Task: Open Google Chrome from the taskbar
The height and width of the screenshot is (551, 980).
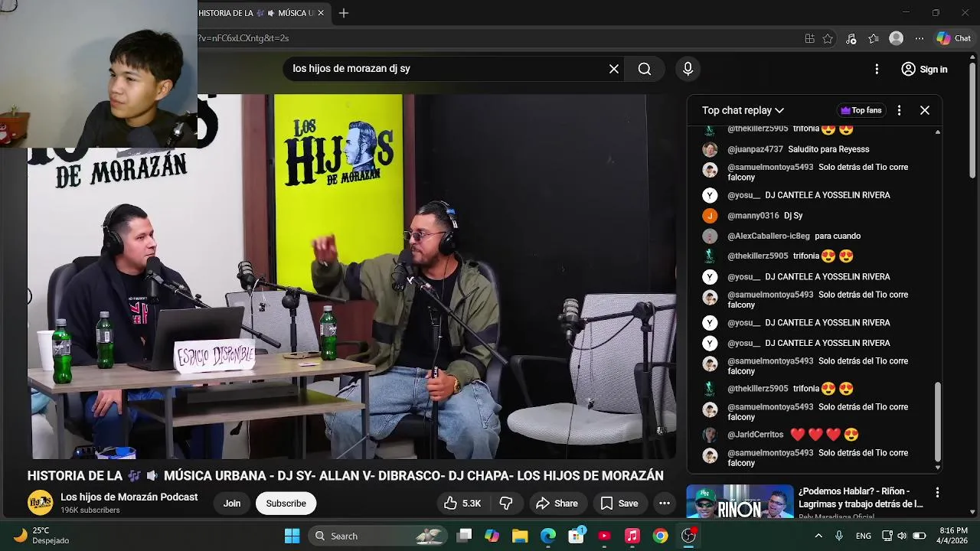Action: [660, 536]
